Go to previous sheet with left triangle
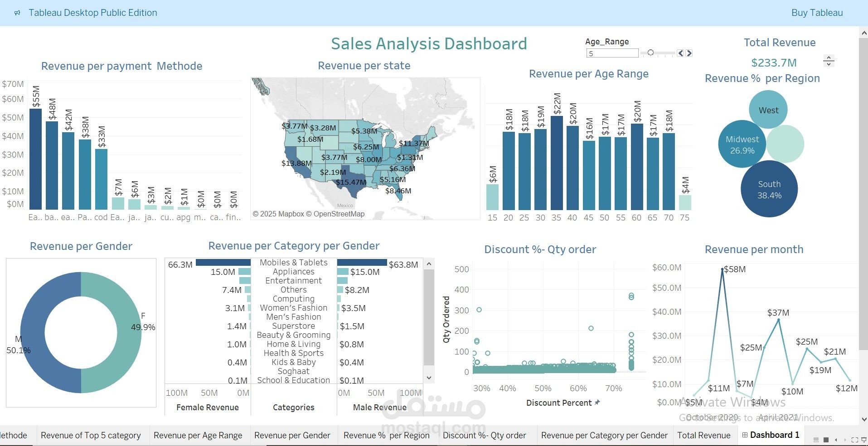 coord(836,440)
